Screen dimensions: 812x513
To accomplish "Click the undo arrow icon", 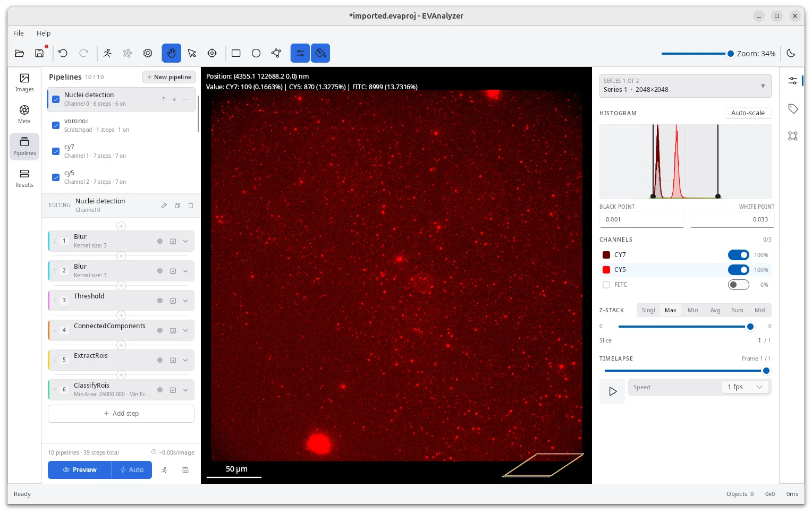I will 63,53.
